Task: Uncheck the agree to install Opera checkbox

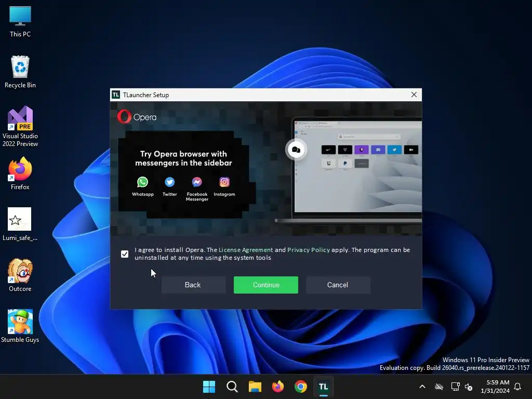Action: tap(125, 254)
